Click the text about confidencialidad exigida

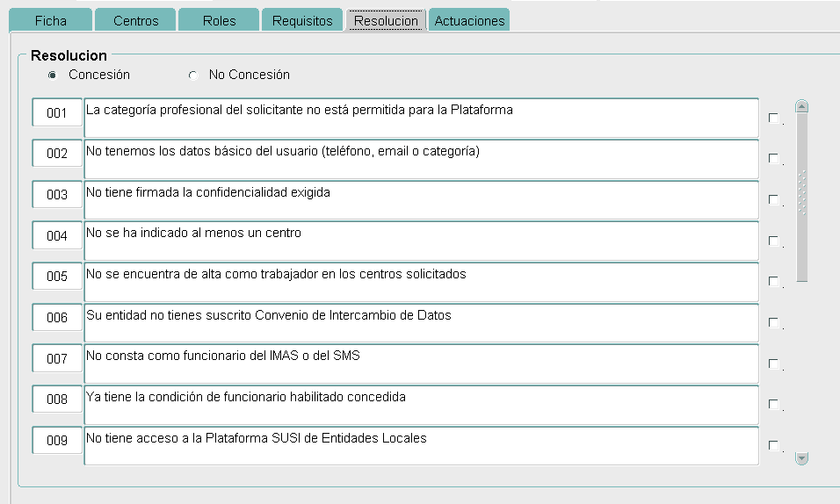[x=421, y=200]
